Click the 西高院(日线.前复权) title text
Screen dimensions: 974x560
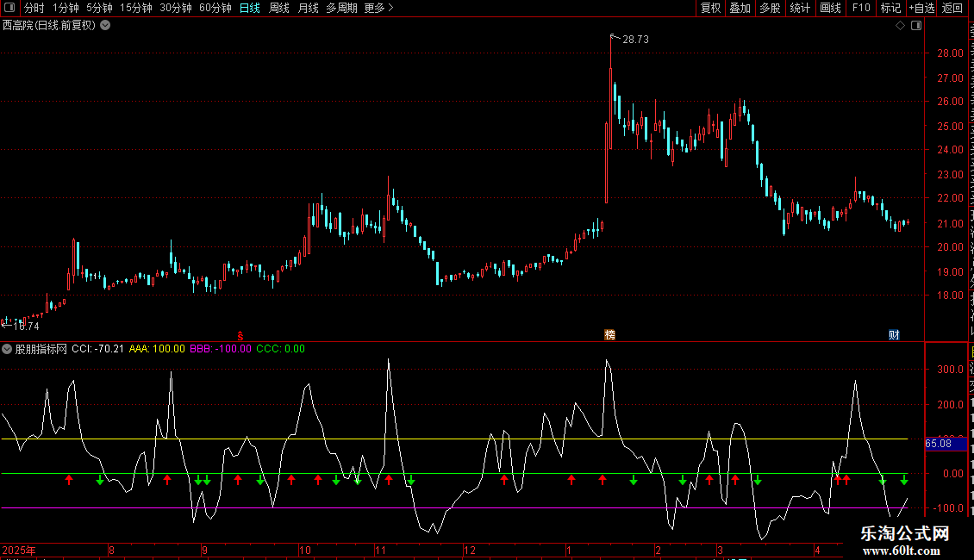[x=49, y=26]
